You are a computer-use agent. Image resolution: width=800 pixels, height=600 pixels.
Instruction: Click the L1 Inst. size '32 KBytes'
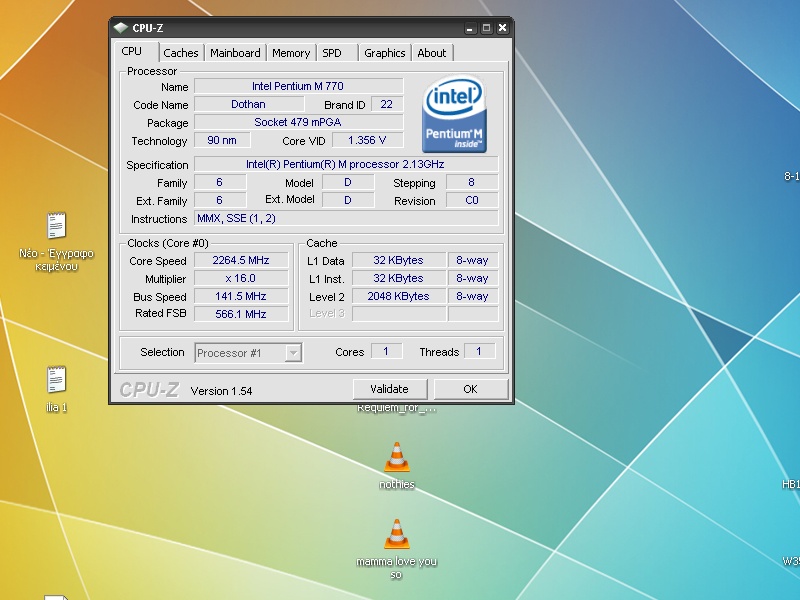point(398,279)
